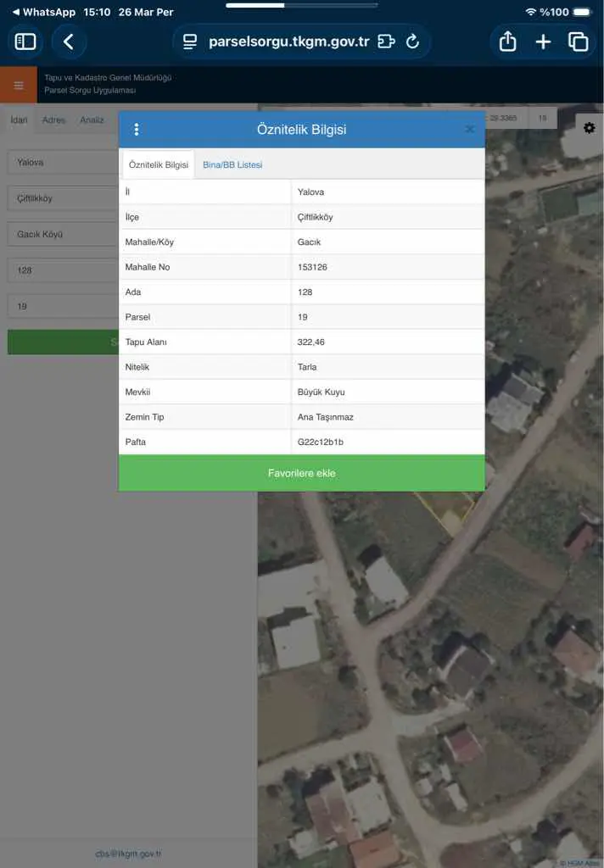Viewport: 604px width, 868px height.
Task: Select the Mevkii value Büyük Kuyu
Action: (322, 392)
